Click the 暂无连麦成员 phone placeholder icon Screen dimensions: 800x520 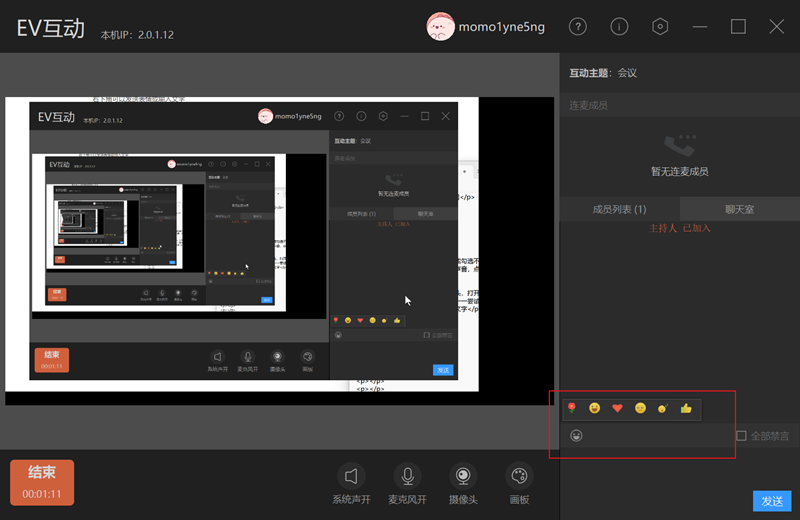(680, 145)
